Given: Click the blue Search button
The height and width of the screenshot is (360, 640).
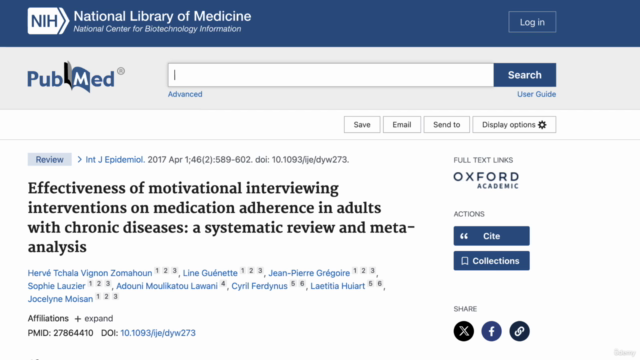Looking at the screenshot, I should click(x=524, y=75).
